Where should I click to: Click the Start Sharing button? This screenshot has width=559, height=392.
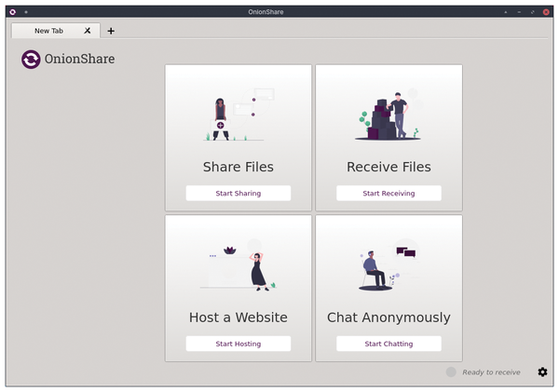point(239,193)
